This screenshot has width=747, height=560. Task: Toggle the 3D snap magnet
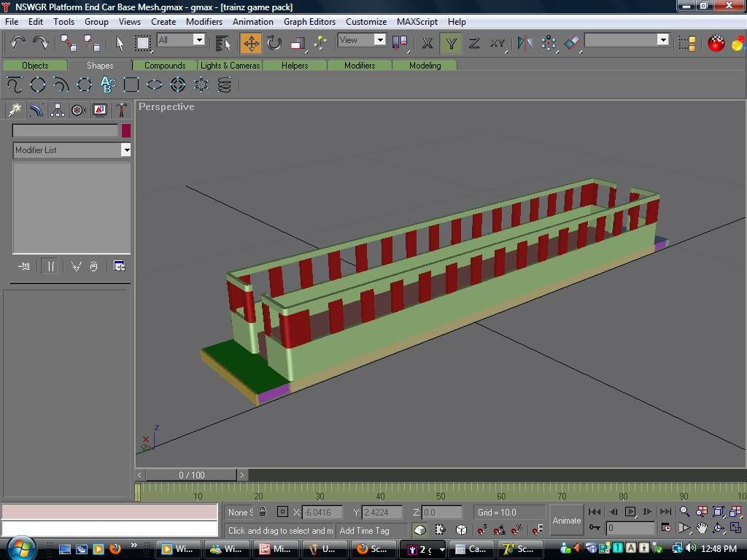coord(481,529)
